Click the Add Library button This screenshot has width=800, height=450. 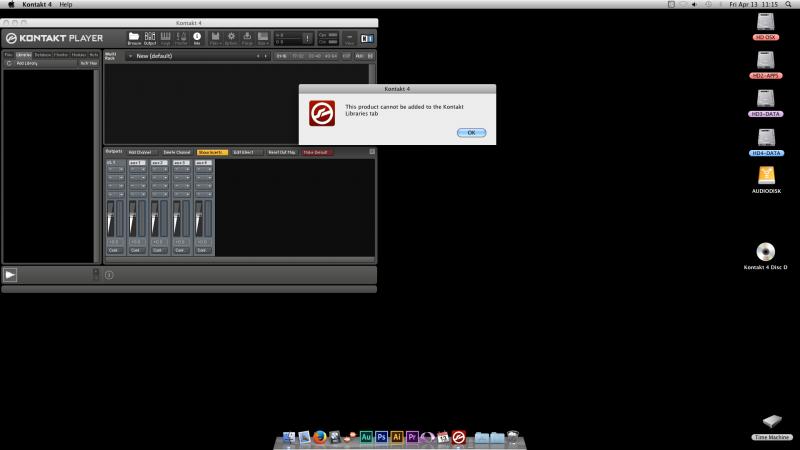[27, 63]
